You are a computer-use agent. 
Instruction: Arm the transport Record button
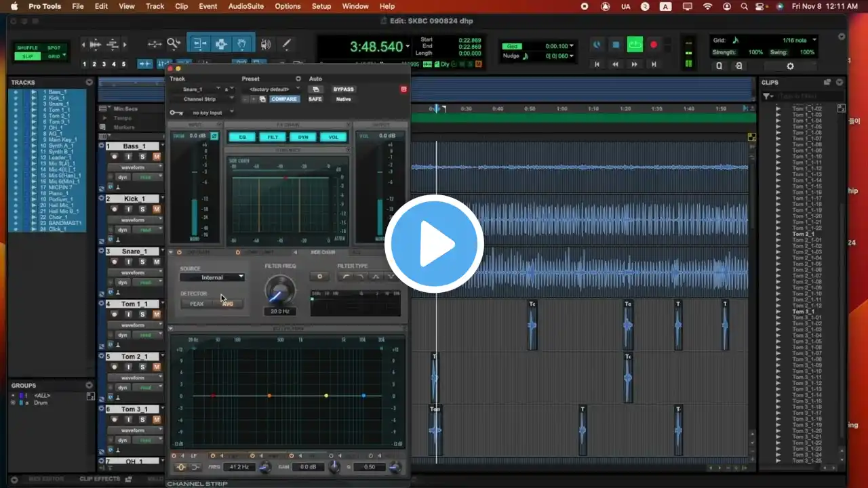tap(654, 45)
